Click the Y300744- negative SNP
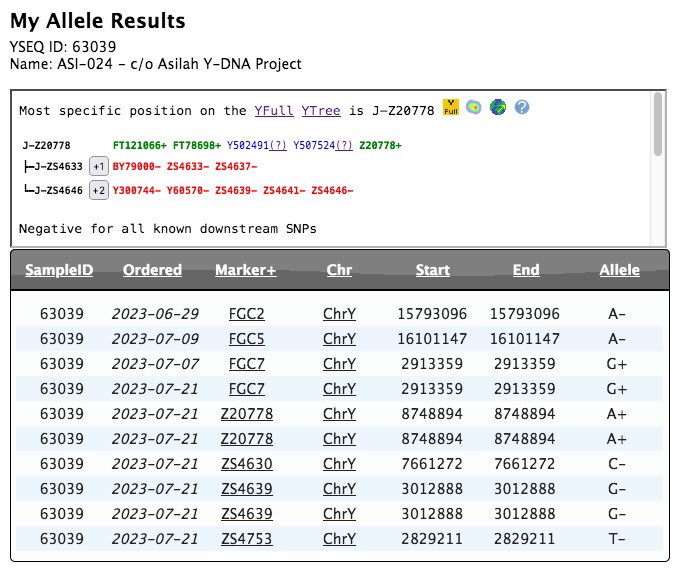Viewport: 676px width, 574px height. coord(137,190)
